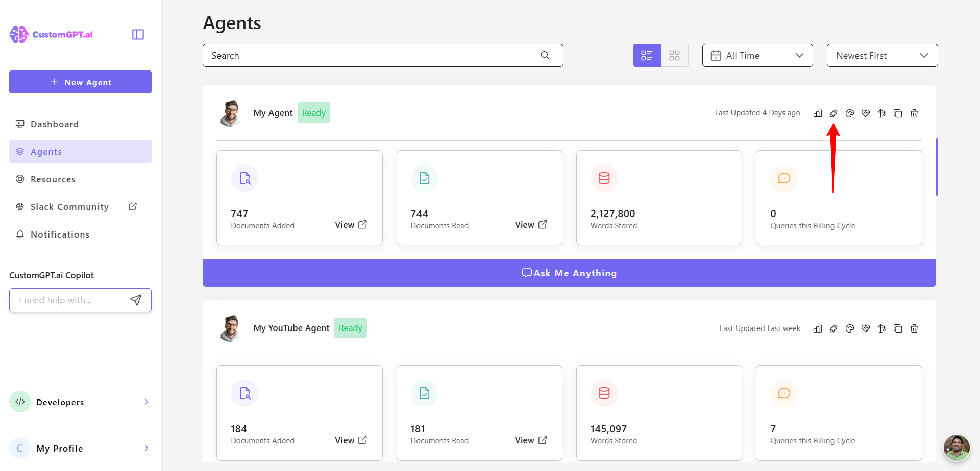Screen dimensions: 980x471
Task: Open Dashboard in the sidebar
Action: pyautogui.click(x=80, y=124)
